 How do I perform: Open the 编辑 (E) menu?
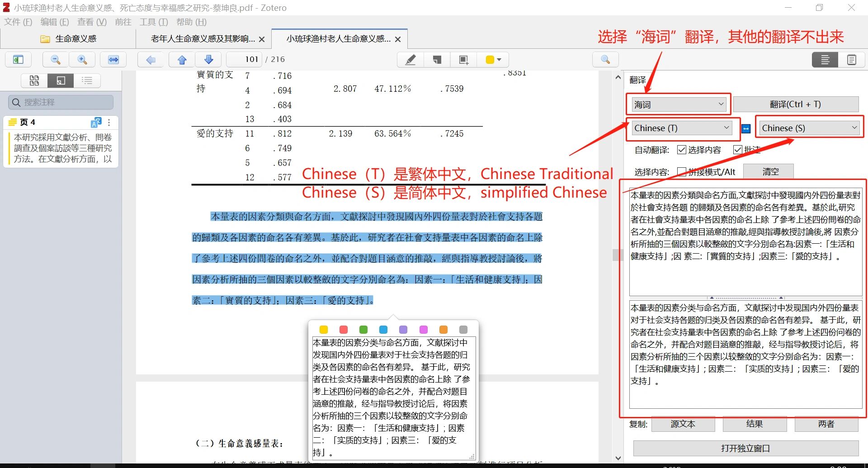(x=55, y=22)
